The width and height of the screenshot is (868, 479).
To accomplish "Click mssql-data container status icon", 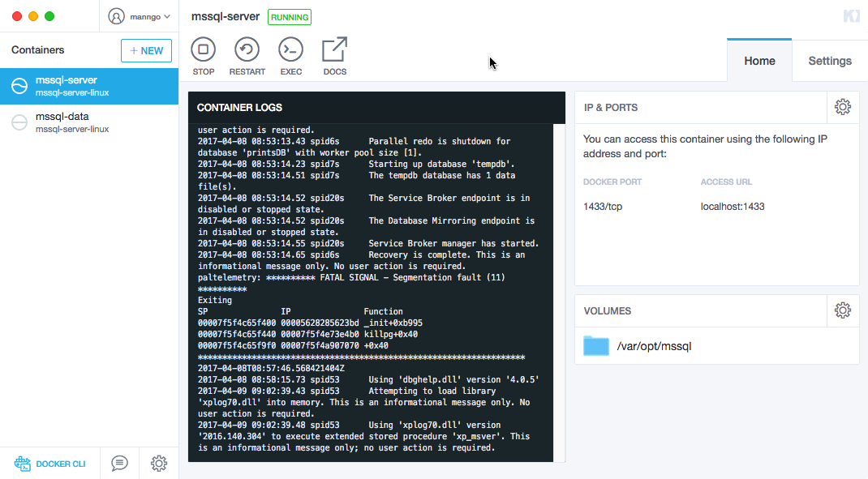I will (19, 122).
